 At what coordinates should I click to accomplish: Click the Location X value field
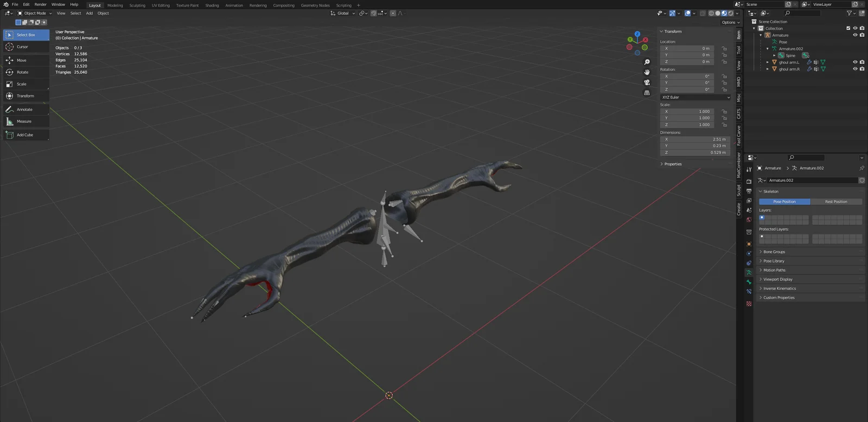pyautogui.click(x=687, y=49)
